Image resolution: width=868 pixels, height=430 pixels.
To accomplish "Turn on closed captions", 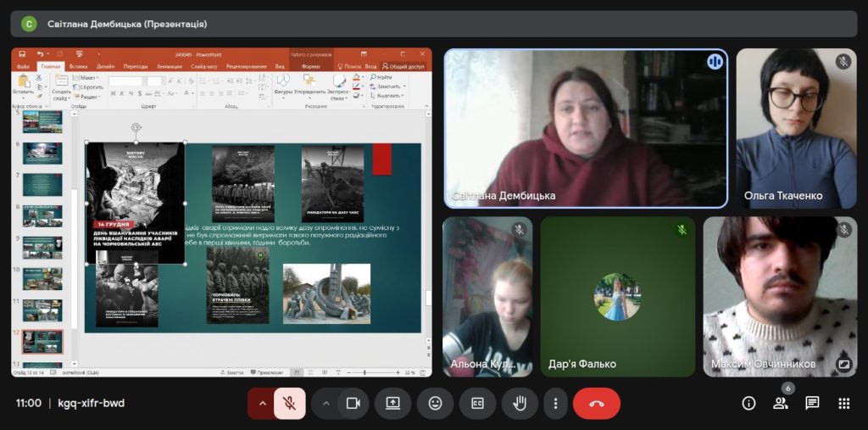I will pos(477,404).
